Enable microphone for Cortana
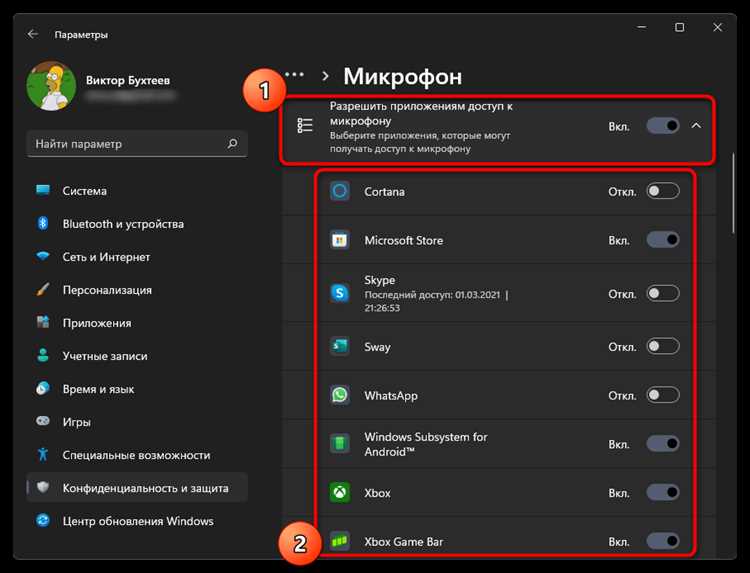 pyautogui.click(x=662, y=191)
